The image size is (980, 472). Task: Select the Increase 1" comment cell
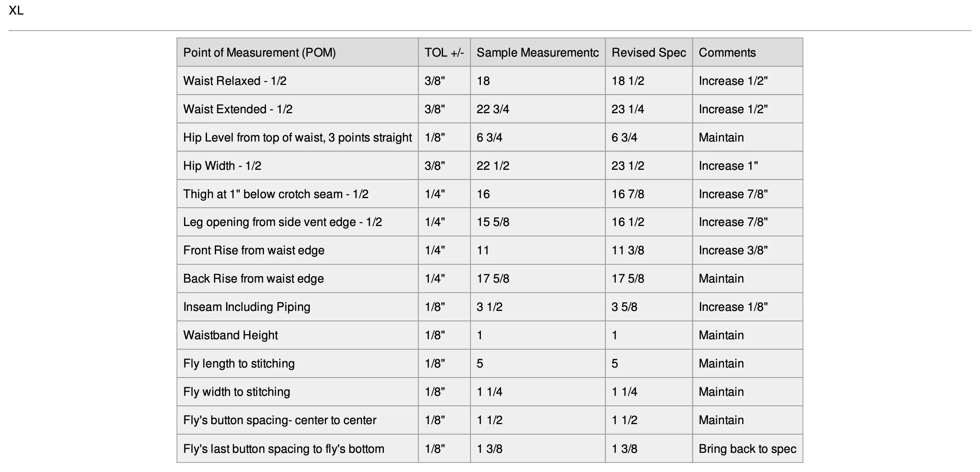click(x=748, y=166)
